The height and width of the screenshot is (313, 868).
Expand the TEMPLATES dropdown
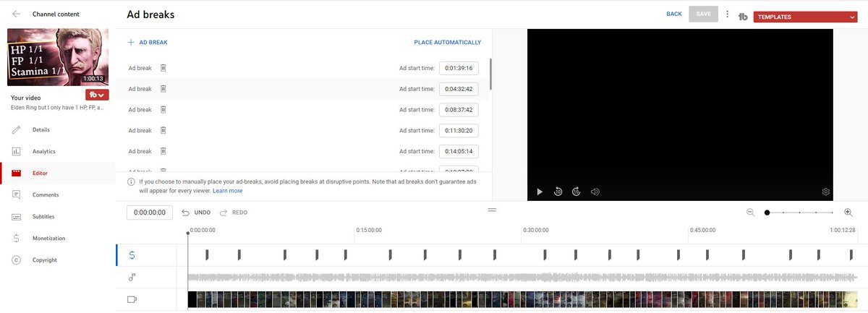[806, 17]
